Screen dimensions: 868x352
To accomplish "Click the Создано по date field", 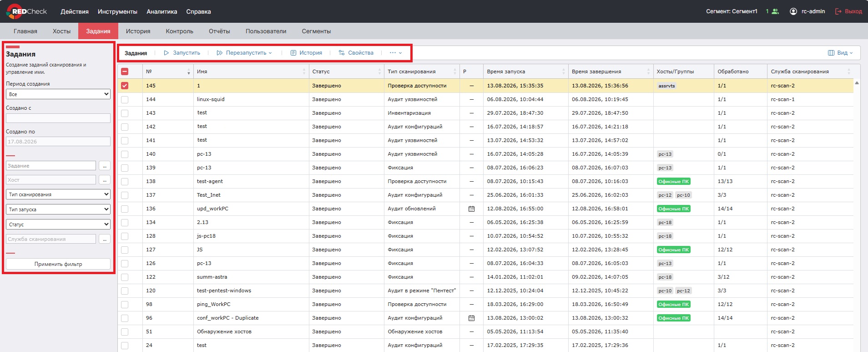I will (x=58, y=142).
